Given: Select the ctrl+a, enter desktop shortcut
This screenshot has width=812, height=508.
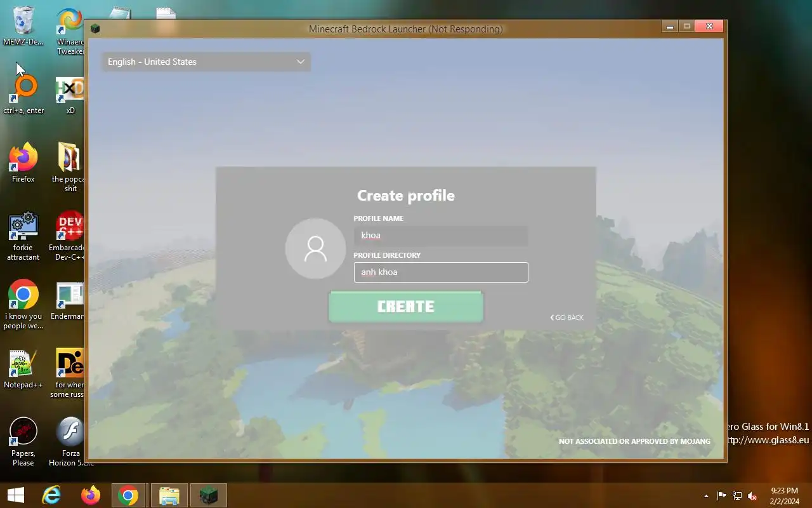Looking at the screenshot, I should coord(23,94).
